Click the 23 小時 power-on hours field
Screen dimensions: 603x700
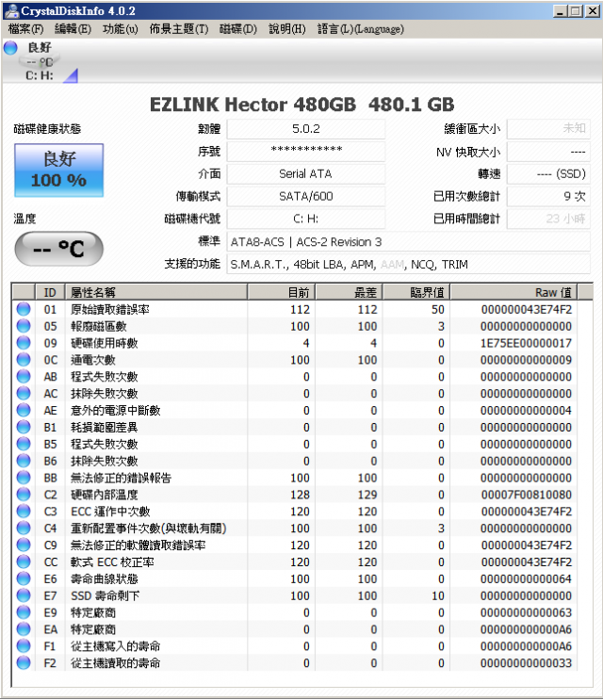point(548,219)
